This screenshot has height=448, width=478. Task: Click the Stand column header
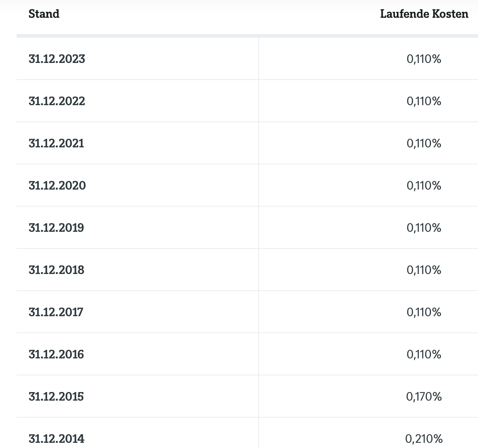click(x=44, y=14)
